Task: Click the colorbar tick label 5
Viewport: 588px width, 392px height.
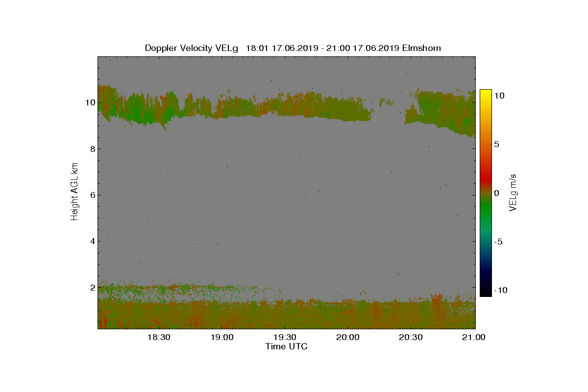Action: [x=496, y=145]
